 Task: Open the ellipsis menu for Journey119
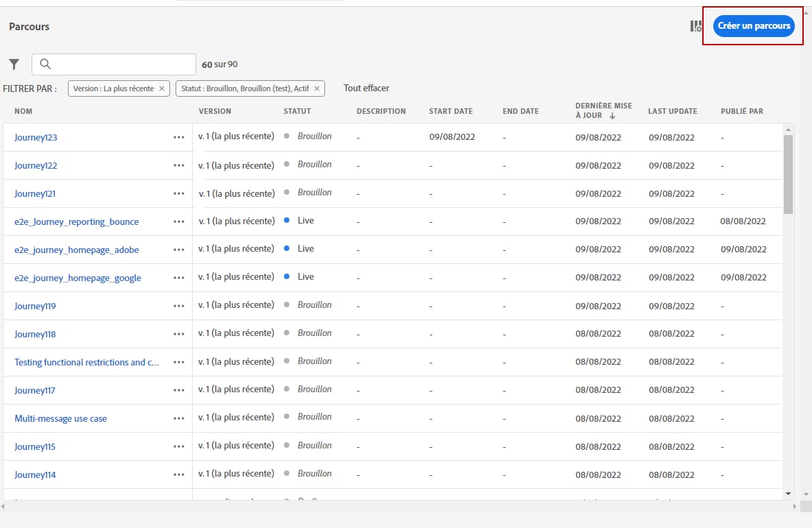coord(179,305)
